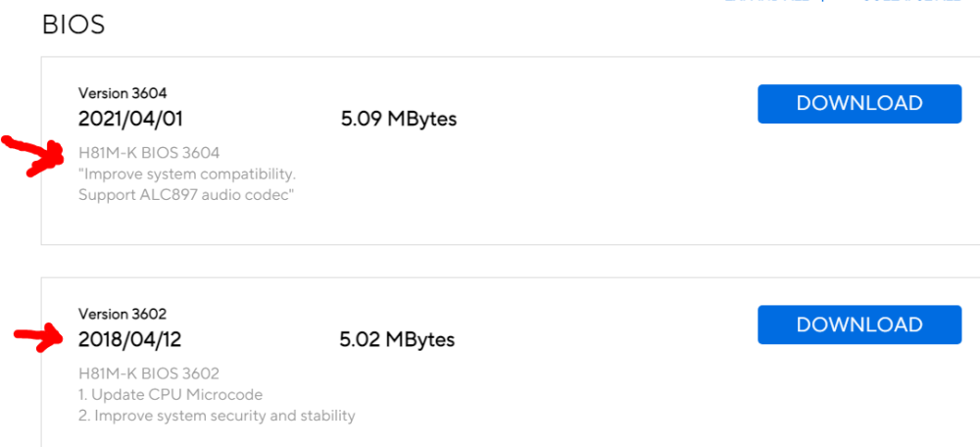
Task: Click the H81M-K BIOS 3604 title
Action: point(149,153)
